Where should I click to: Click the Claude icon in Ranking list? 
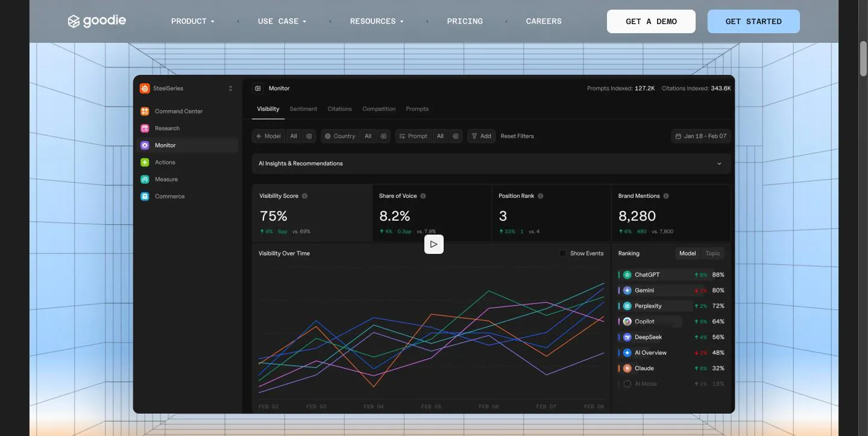coord(627,368)
